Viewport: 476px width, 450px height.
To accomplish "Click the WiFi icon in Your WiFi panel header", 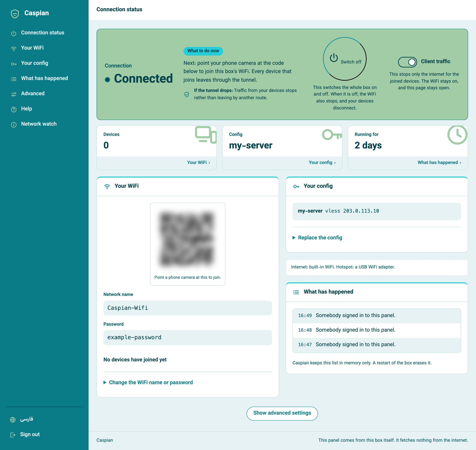I will [107, 186].
